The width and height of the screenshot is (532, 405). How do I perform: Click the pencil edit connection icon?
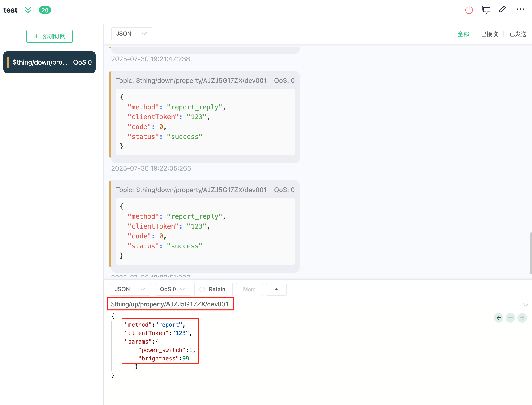pos(503,10)
